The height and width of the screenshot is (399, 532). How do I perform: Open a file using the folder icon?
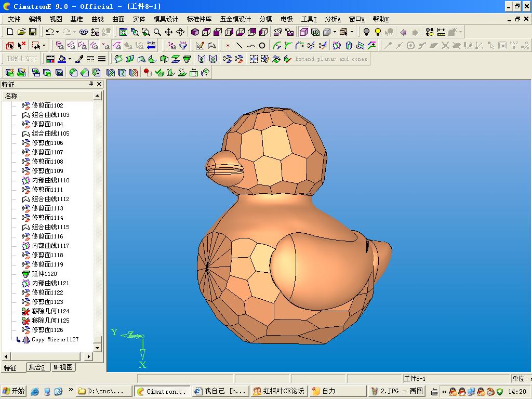click(21, 32)
